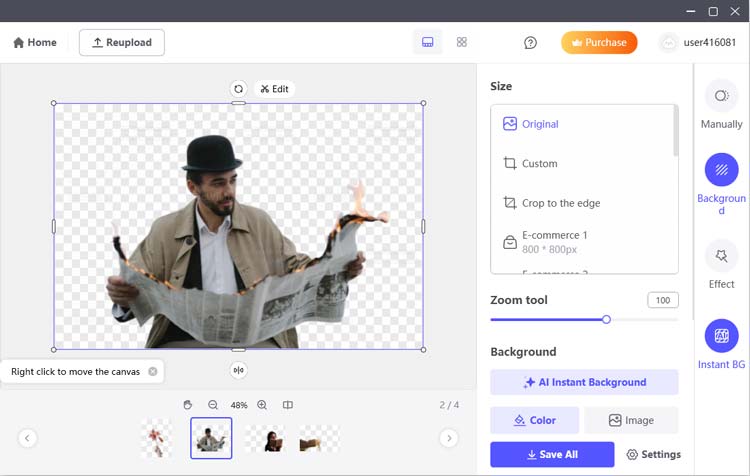Screen dimensions: 750x476
Task: Click the Zoom tool value field
Action: point(662,300)
